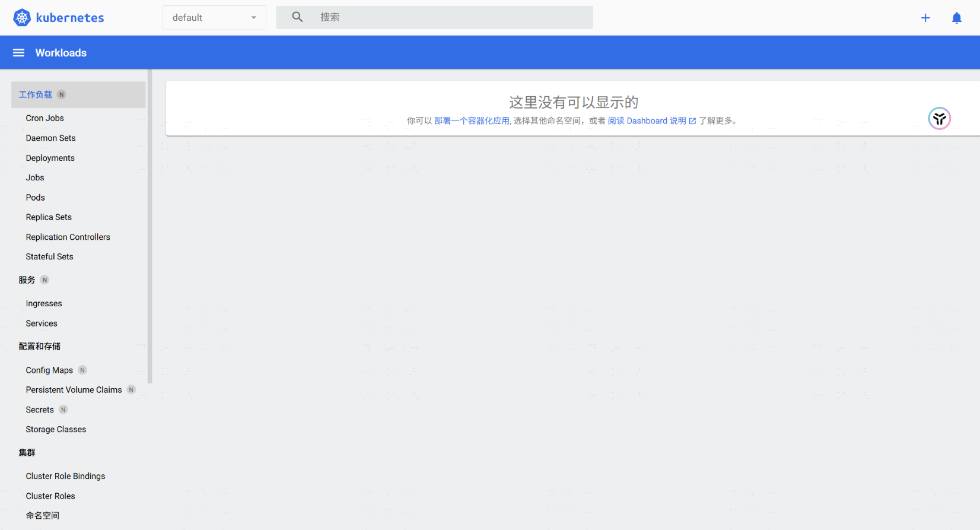Open Persistent Volume Claims

74,390
